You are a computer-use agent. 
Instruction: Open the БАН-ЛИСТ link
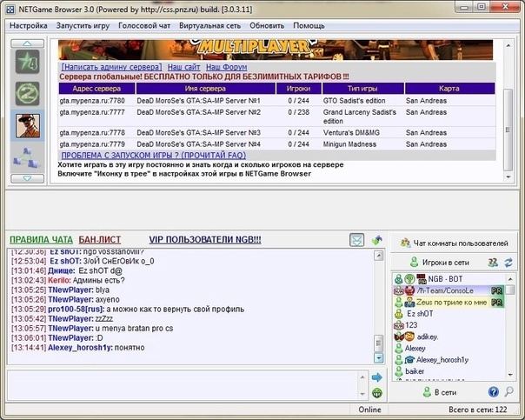[x=100, y=240]
